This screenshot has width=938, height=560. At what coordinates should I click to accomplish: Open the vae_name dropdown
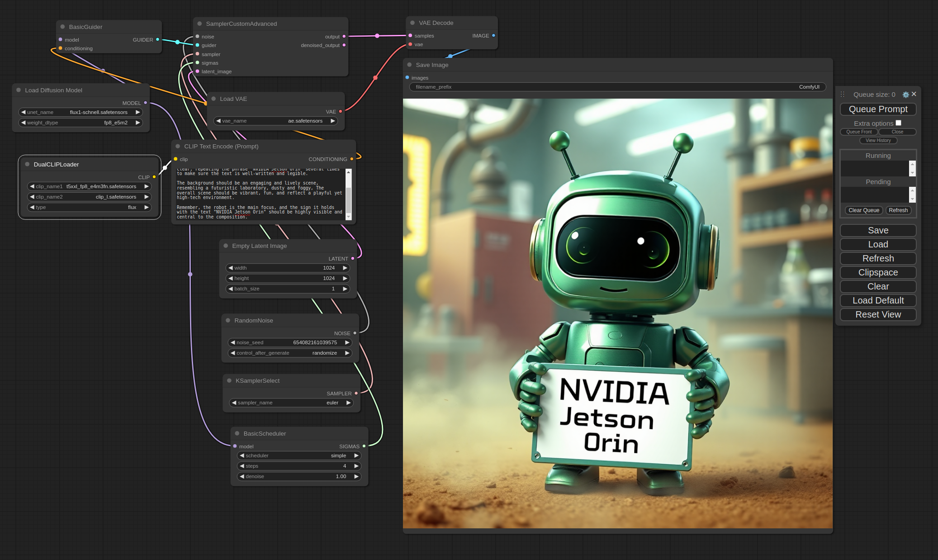(275, 121)
